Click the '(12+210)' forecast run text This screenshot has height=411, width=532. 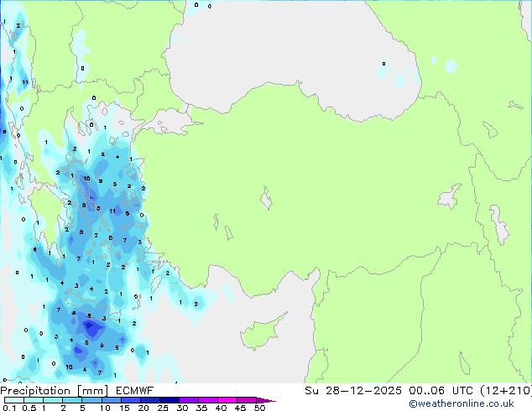pos(506,391)
